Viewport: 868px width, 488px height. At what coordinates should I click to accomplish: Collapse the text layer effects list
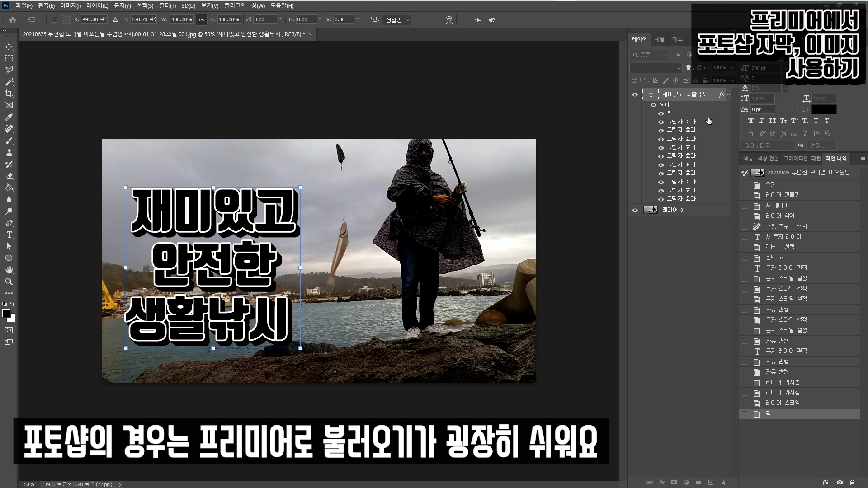[728, 94]
